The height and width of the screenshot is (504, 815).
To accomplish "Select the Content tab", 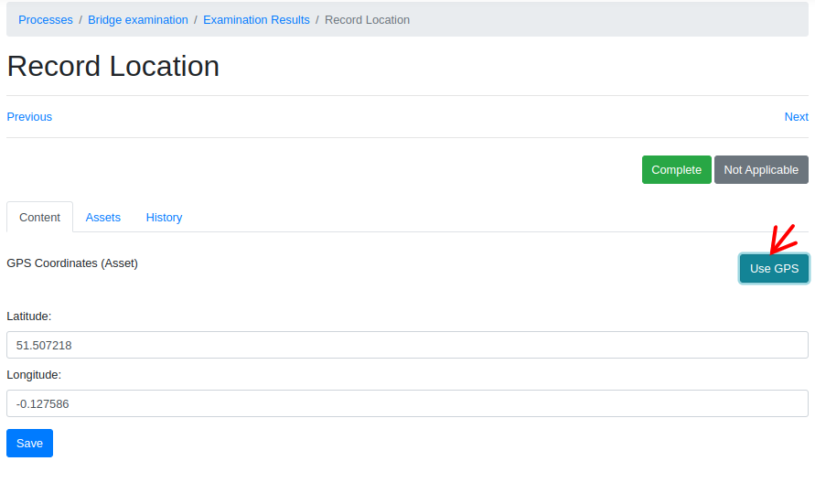I will pos(39,217).
